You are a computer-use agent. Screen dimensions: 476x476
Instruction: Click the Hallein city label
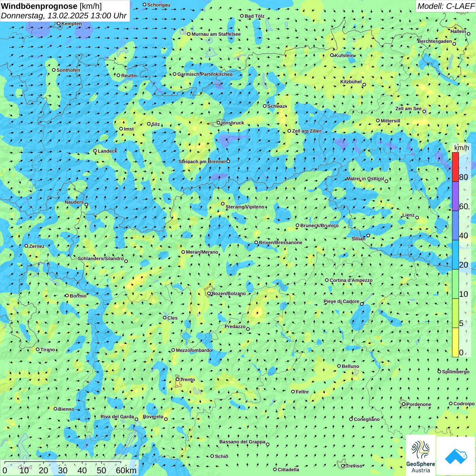point(458,31)
